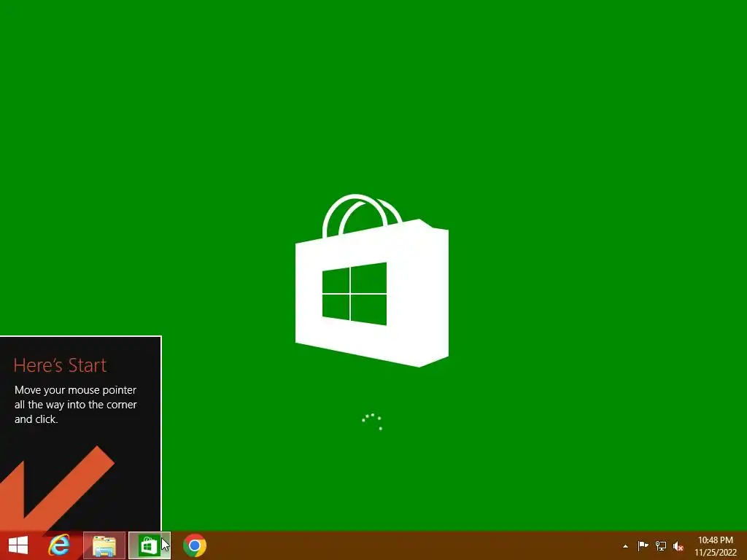The width and height of the screenshot is (747, 560).
Task: Open the Action Center flag icon
Action: [x=643, y=545]
